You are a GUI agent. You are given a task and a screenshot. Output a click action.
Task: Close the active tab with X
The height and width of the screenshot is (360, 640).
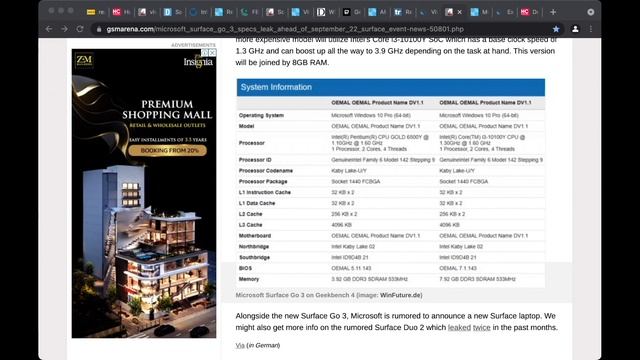pos(460,12)
